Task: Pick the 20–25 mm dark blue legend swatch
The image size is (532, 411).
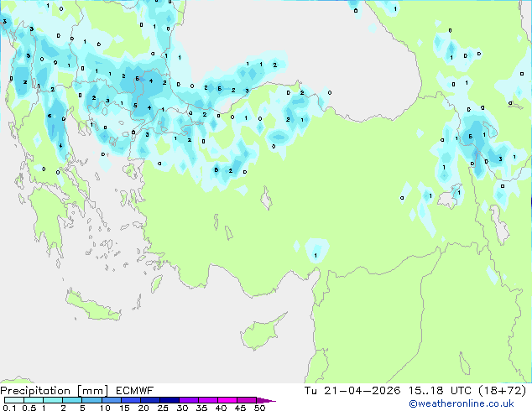Action: pyautogui.click(x=149, y=400)
